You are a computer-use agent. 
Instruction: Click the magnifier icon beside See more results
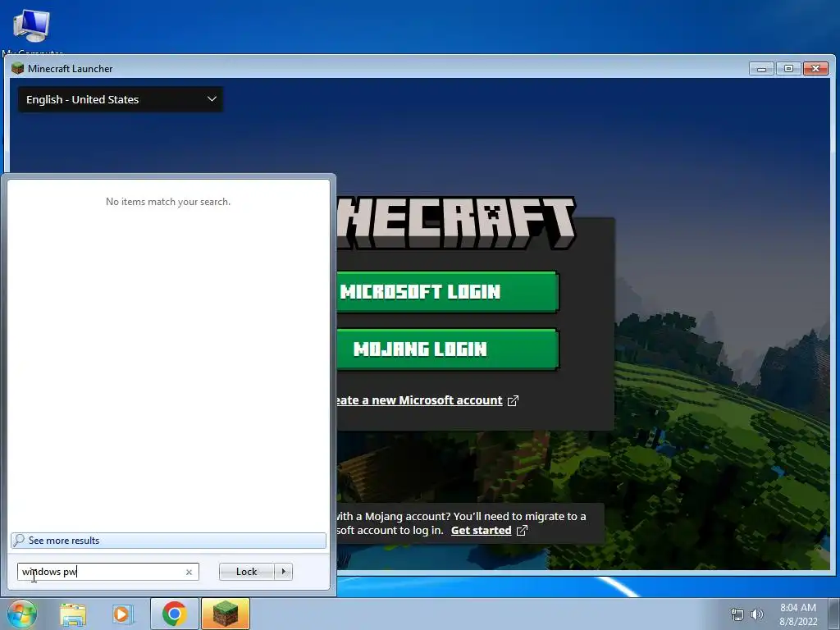(x=19, y=540)
